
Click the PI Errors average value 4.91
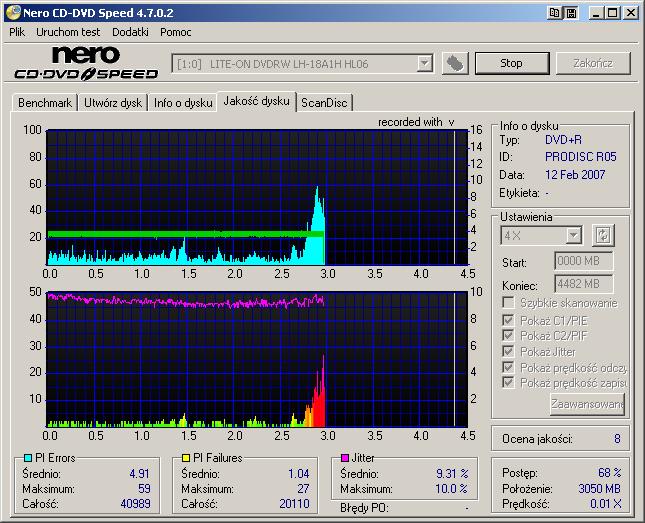(x=139, y=474)
